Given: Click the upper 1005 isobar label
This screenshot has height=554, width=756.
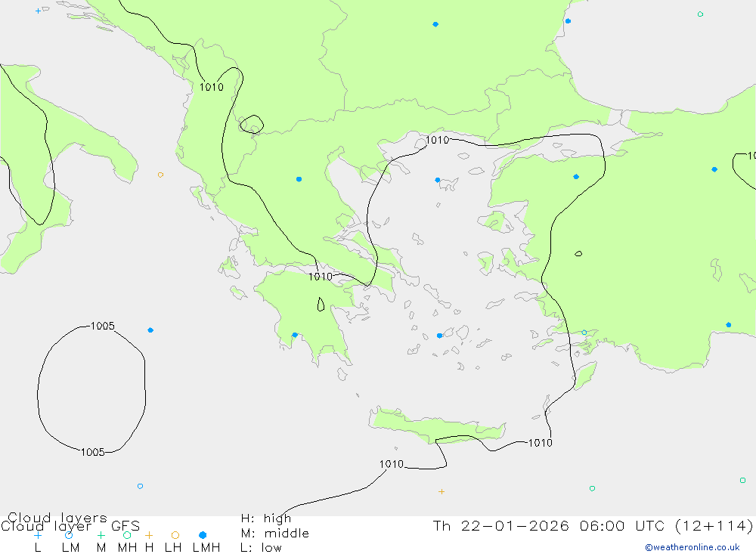Looking at the screenshot, I should tap(103, 326).
